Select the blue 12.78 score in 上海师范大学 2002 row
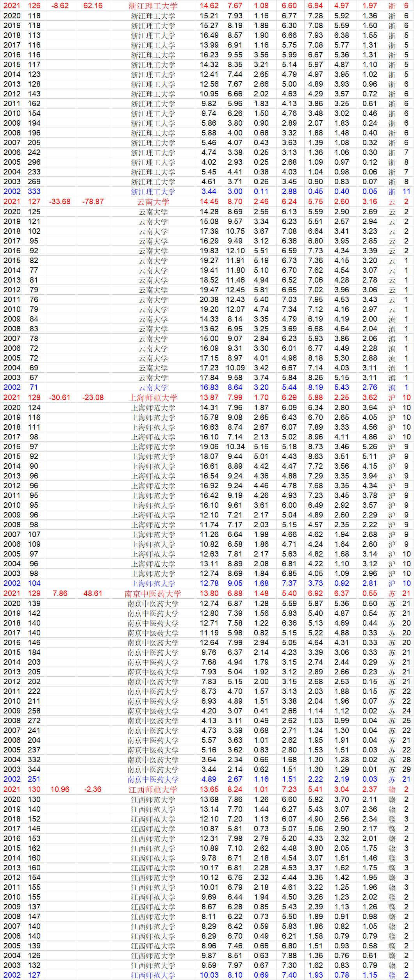Viewport: 414px width, 980px height. click(209, 583)
